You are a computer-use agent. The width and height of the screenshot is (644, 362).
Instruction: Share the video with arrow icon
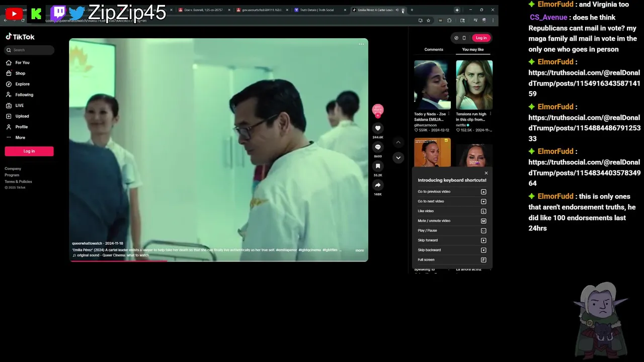coord(378,185)
